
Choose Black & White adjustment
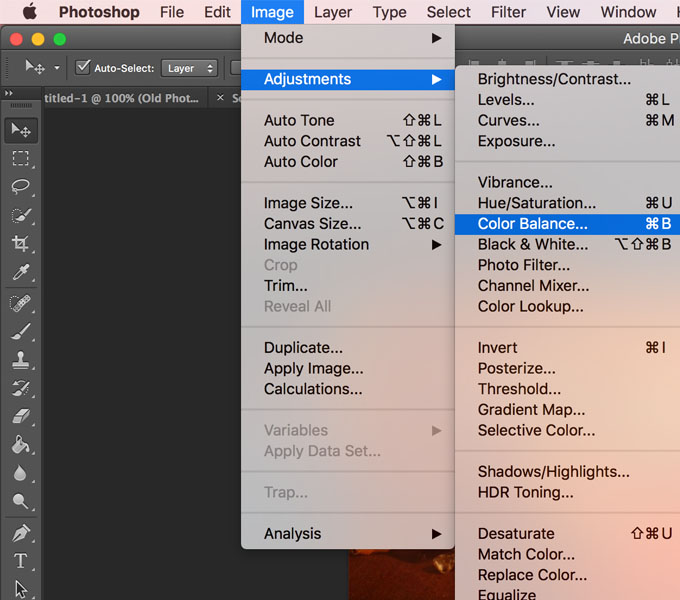coord(567,245)
